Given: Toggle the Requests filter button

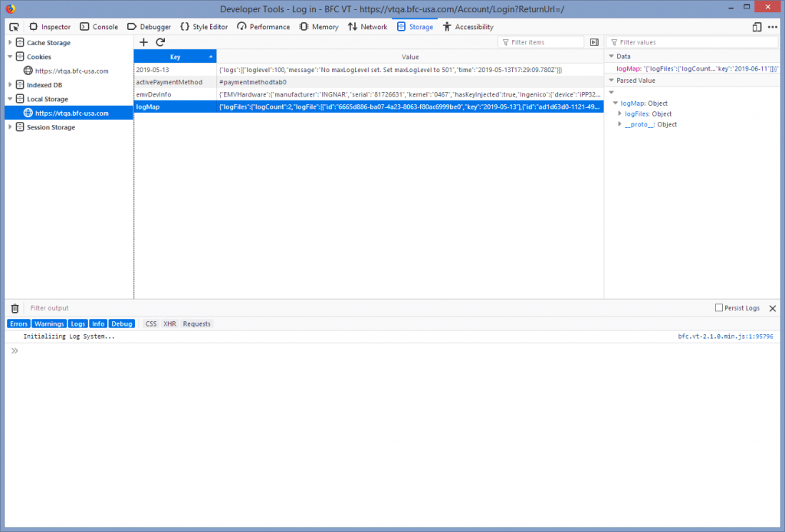Looking at the screenshot, I should [x=197, y=323].
